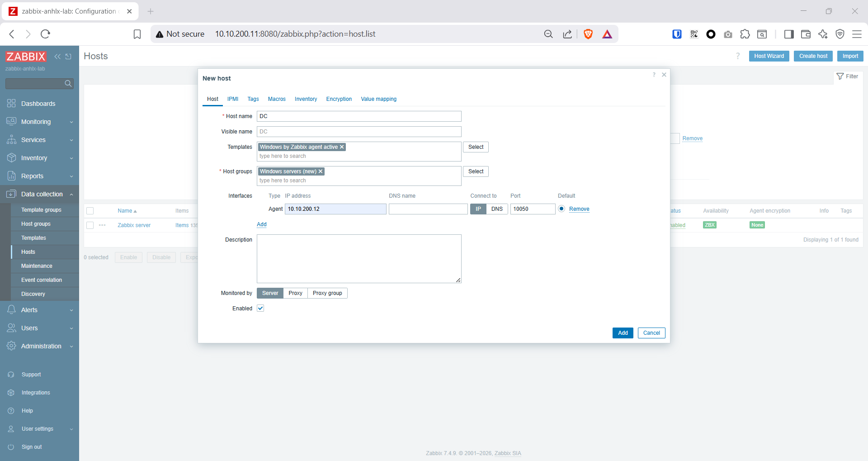
Task: Uncheck the Enabled checkbox
Action: tap(260, 309)
